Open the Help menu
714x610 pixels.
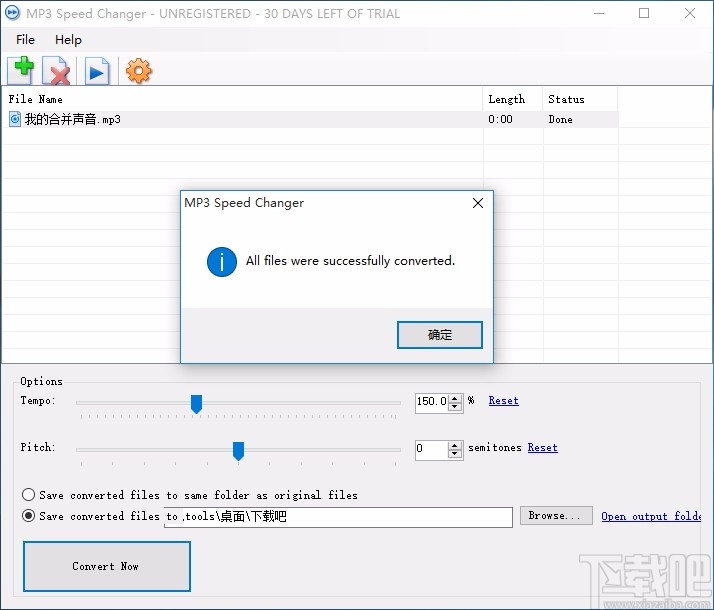(68, 40)
